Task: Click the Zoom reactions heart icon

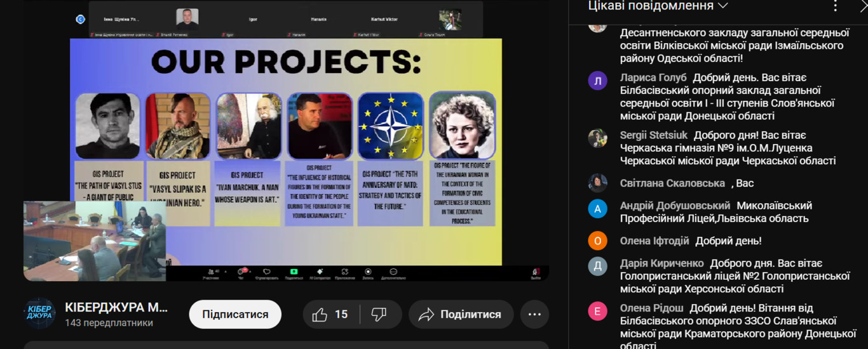Action: (266, 272)
